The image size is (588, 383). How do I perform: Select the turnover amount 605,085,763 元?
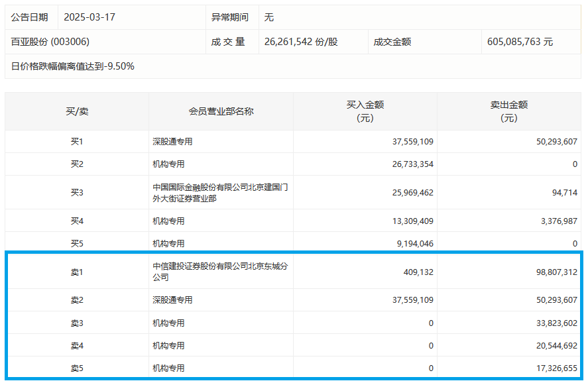click(x=520, y=42)
